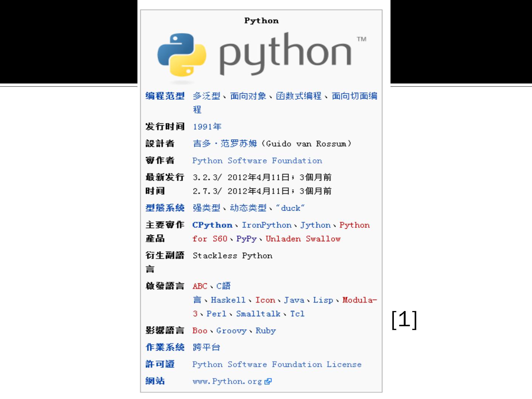The height and width of the screenshot is (399, 532).
Task: Open the Boo red link
Action: click(200, 331)
